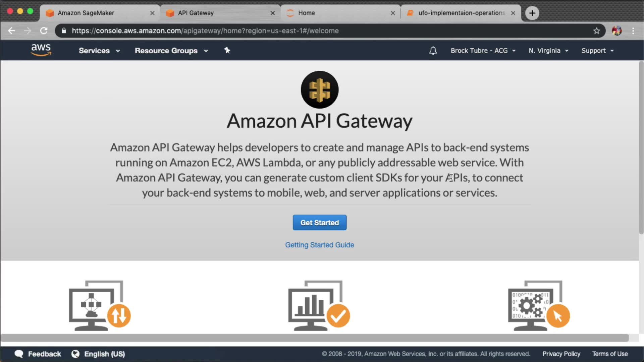Click the pin shortcuts icon in navbar
The image size is (644, 362).
[227, 50]
